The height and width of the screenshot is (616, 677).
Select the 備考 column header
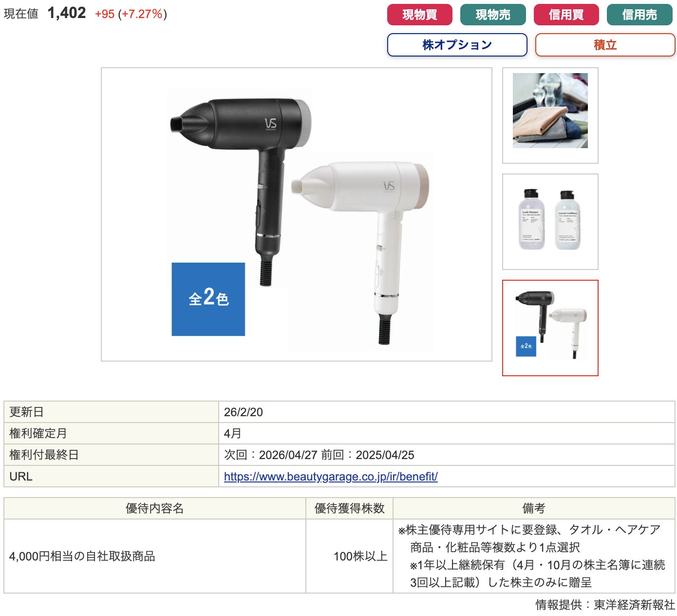pos(534,508)
